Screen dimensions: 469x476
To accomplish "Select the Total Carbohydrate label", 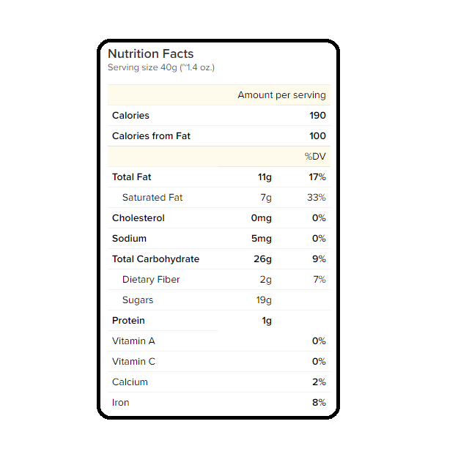I will pyautogui.click(x=155, y=259).
